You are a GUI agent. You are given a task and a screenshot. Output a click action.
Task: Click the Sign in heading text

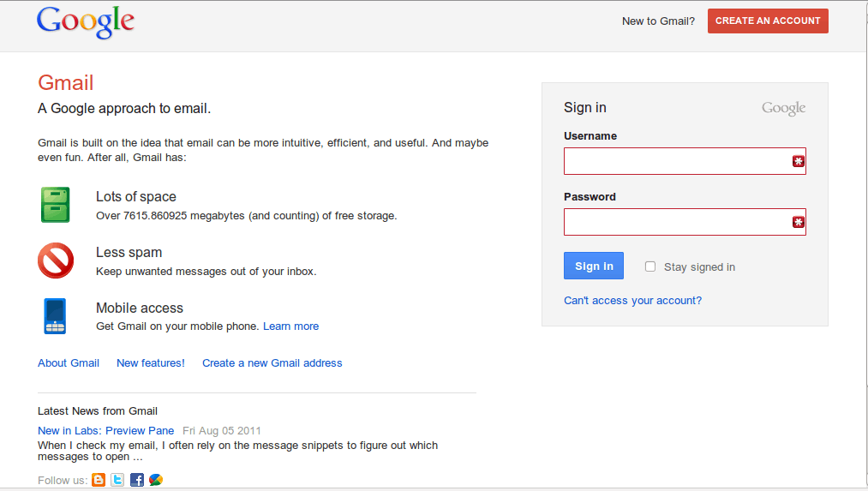[x=585, y=107]
